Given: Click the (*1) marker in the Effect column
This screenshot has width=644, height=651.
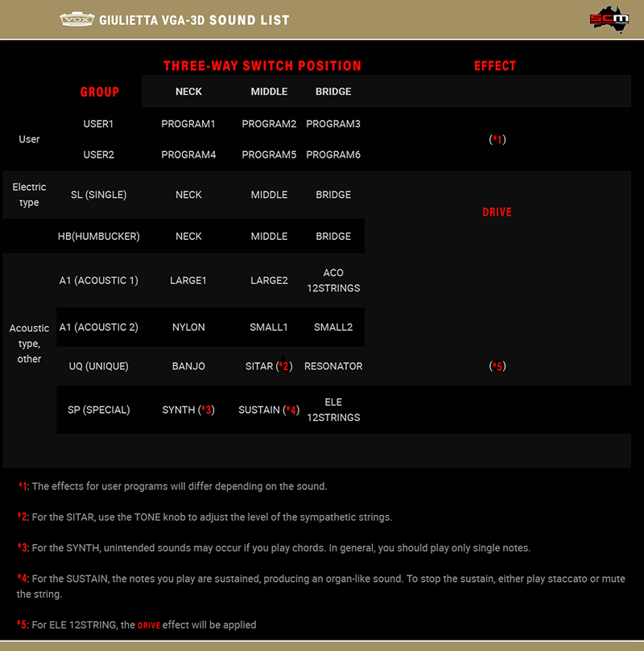Looking at the screenshot, I should (x=497, y=139).
